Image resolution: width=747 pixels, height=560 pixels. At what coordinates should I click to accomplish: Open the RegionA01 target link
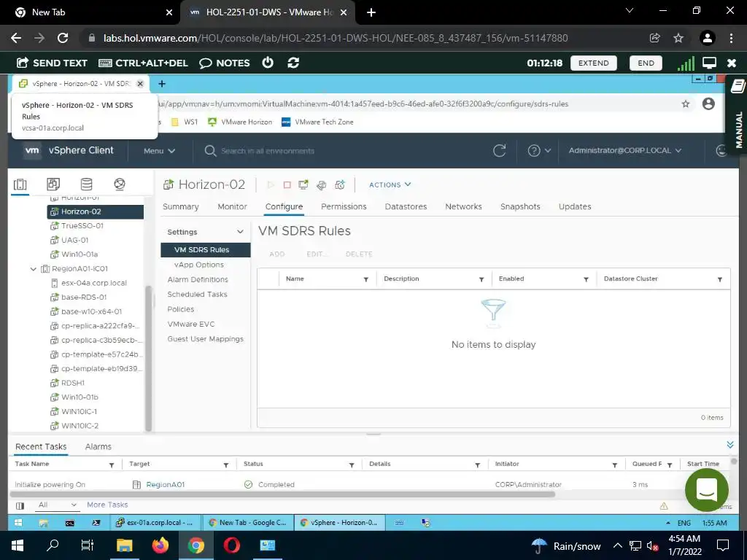(166, 485)
